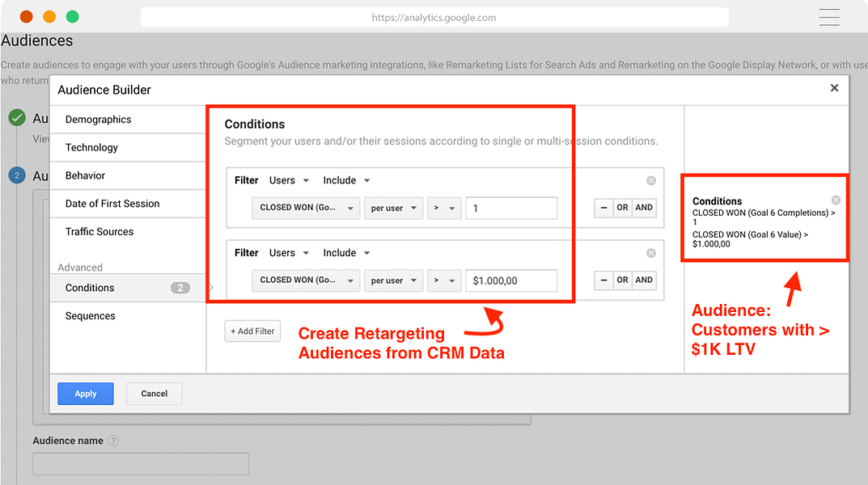Image resolution: width=868 pixels, height=485 pixels.
Task: Select the Traffic Sources section
Action: pyautogui.click(x=128, y=232)
